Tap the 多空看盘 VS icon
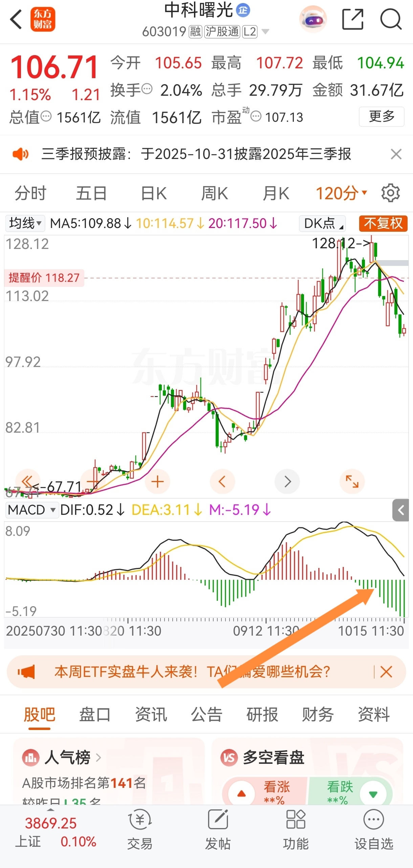 (x=229, y=758)
